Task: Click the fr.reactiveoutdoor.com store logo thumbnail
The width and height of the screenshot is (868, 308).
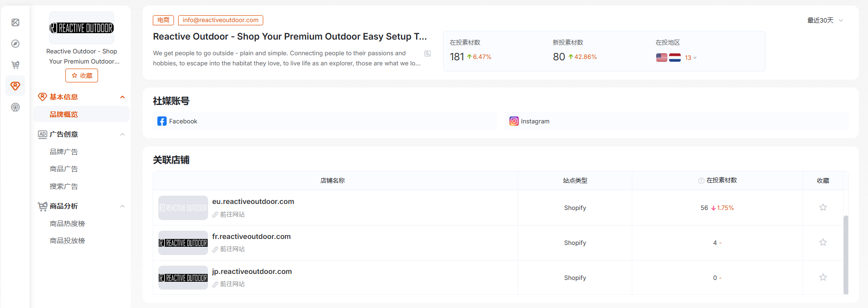Action: click(183, 243)
